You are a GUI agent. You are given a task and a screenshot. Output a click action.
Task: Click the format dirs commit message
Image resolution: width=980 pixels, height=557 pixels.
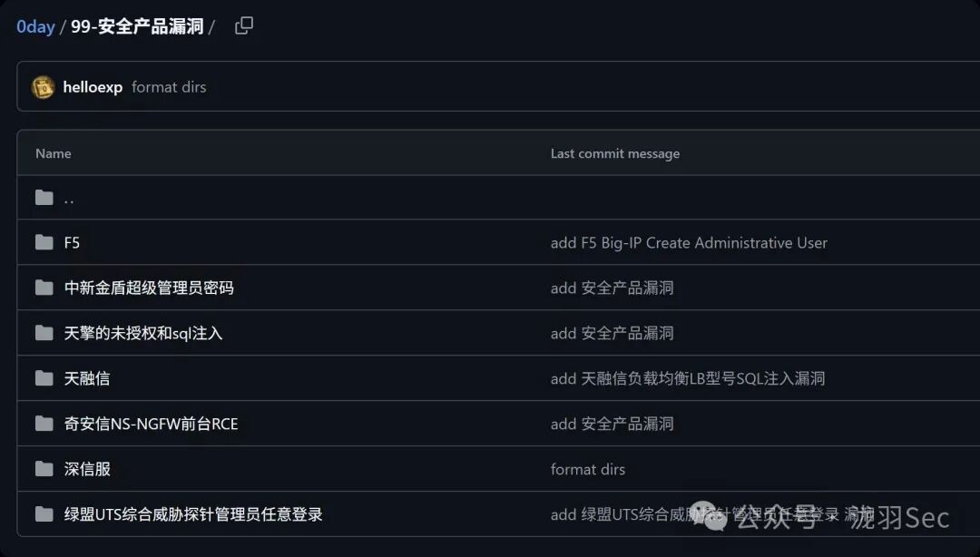[x=169, y=86]
